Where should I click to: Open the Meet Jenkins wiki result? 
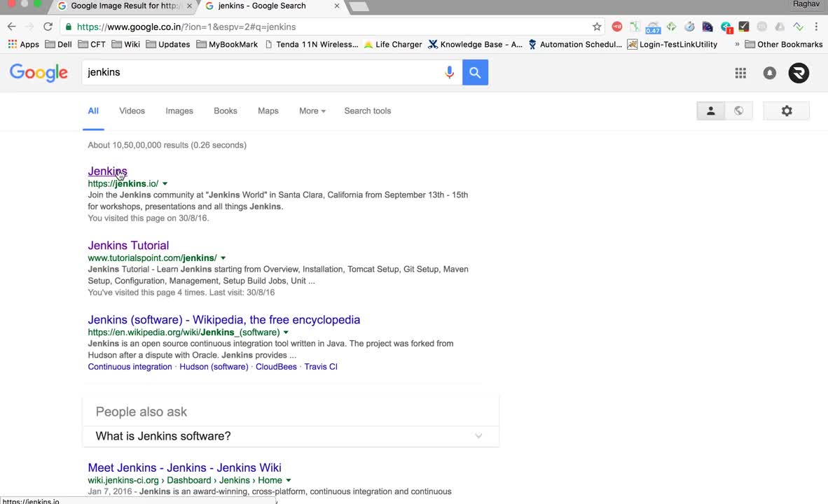coord(184,468)
